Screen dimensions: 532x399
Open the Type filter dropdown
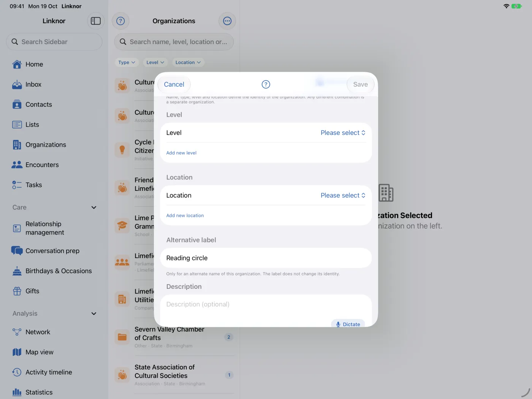(127, 62)
